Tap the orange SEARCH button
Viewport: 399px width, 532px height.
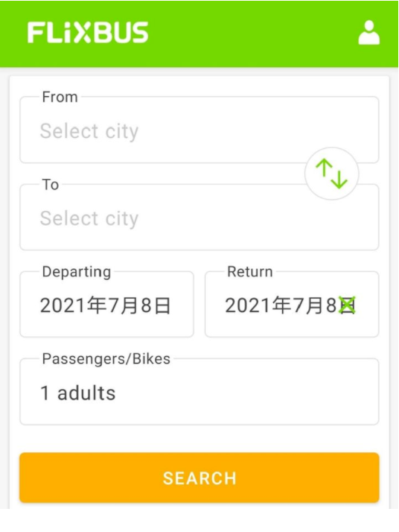(199, 478)
